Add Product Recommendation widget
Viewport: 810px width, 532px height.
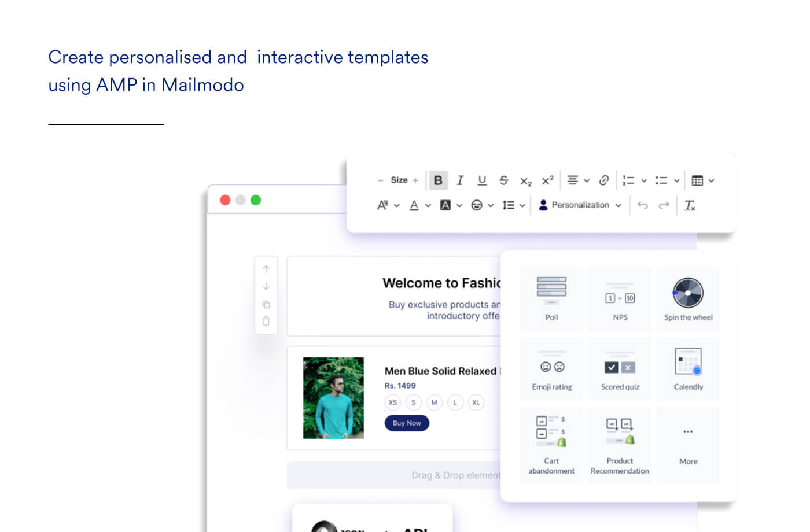click(620, 445)
